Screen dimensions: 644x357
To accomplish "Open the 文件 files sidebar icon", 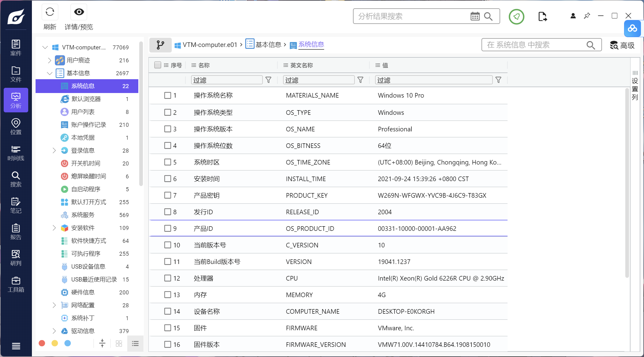I will click(16, 74).
